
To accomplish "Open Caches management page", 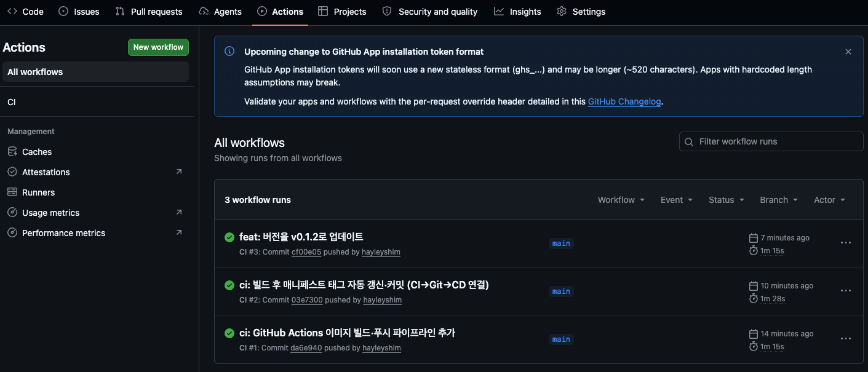I will [x=95, y=152].
